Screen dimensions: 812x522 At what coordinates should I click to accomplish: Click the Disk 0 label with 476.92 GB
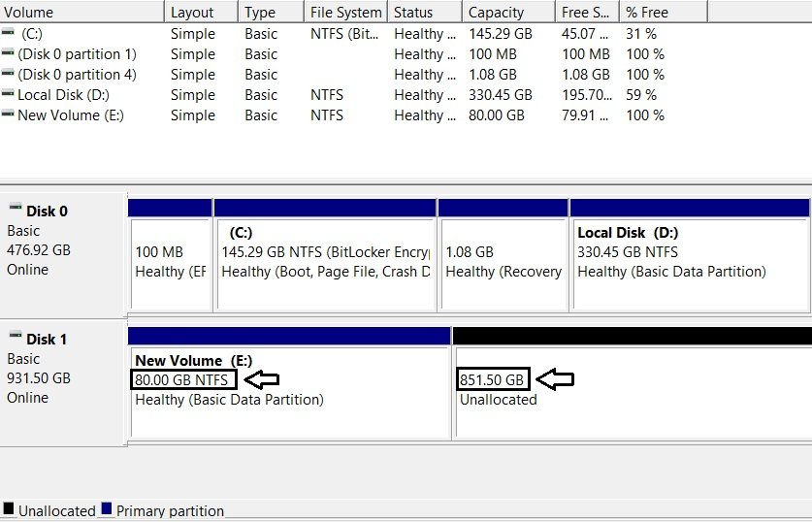(63, 255)
